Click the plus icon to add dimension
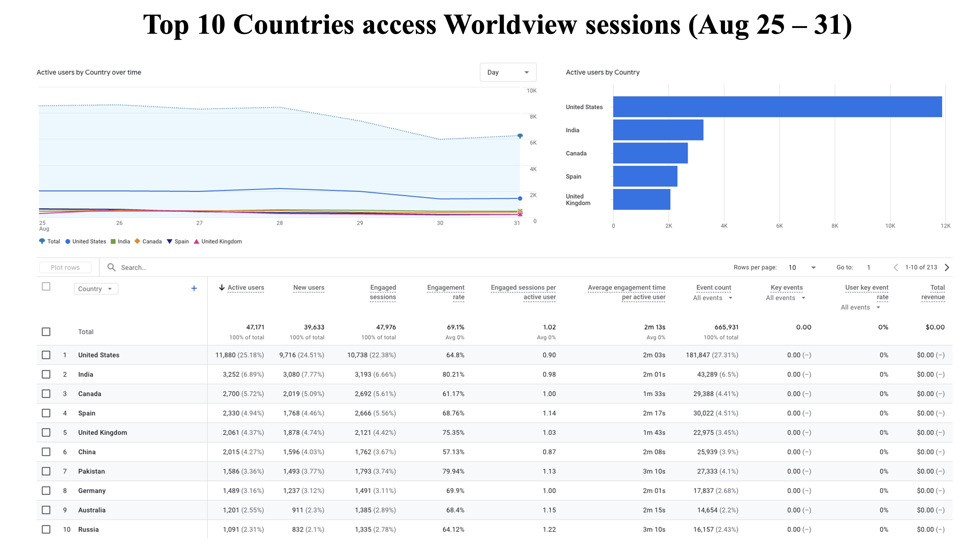980x550 pixels. 194,288
